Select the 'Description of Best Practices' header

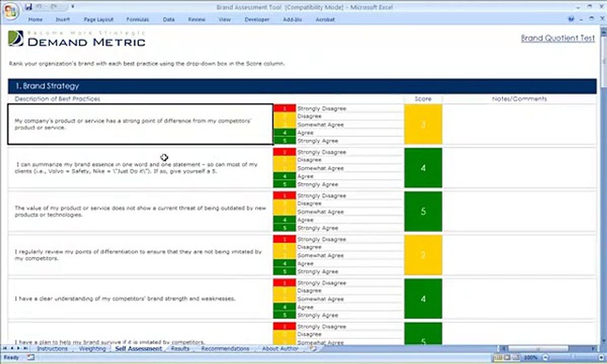coord(57,99)
